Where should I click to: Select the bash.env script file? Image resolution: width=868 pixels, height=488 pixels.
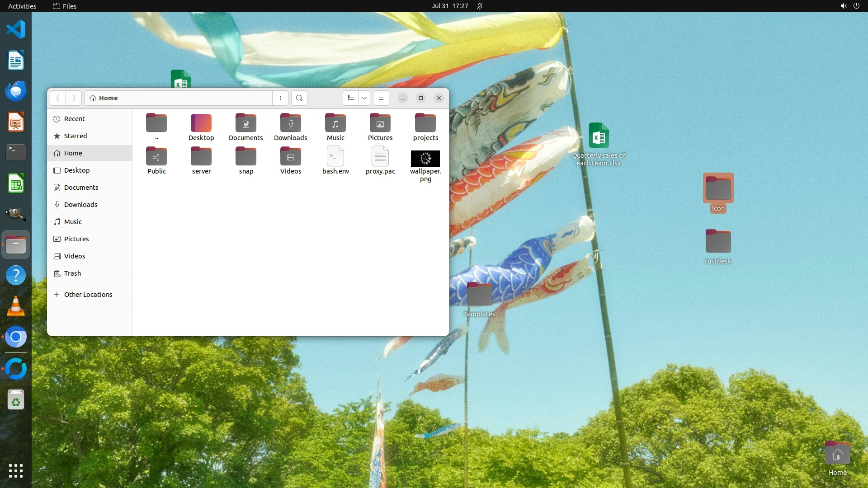click(335, 157)
